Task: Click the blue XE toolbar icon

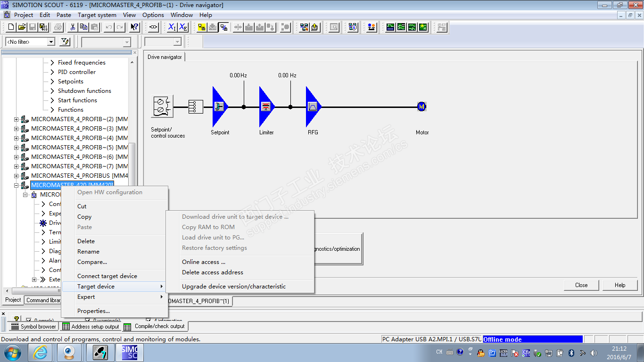Action: (183, 27)
